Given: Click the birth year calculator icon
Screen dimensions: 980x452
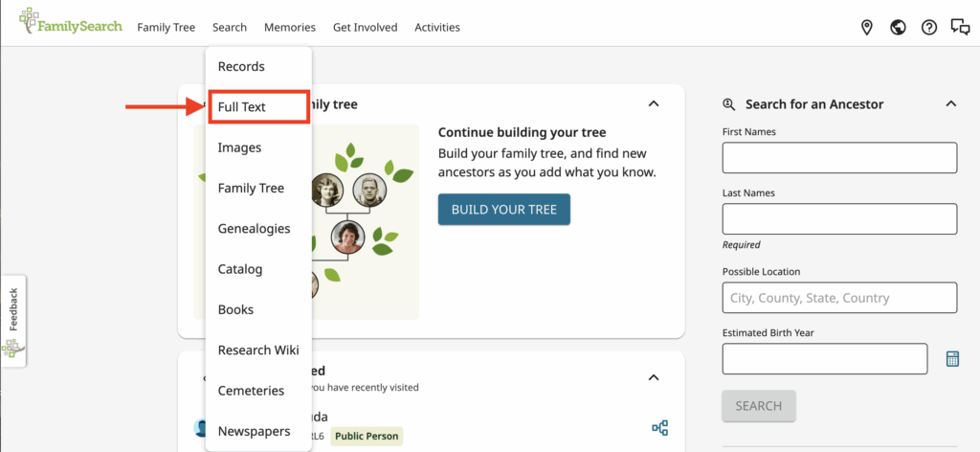Looking at the screenshot, I should coord(952,359).
